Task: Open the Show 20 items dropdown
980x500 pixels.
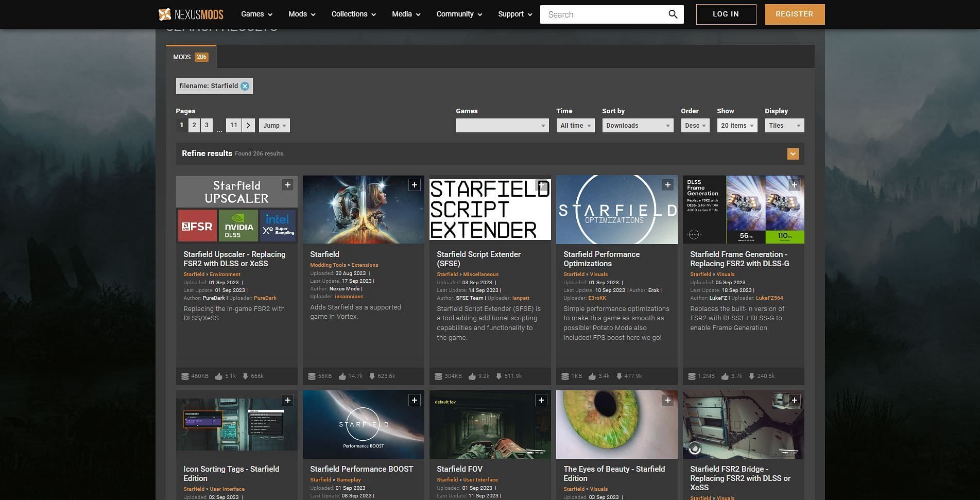Action: point(737,125)
